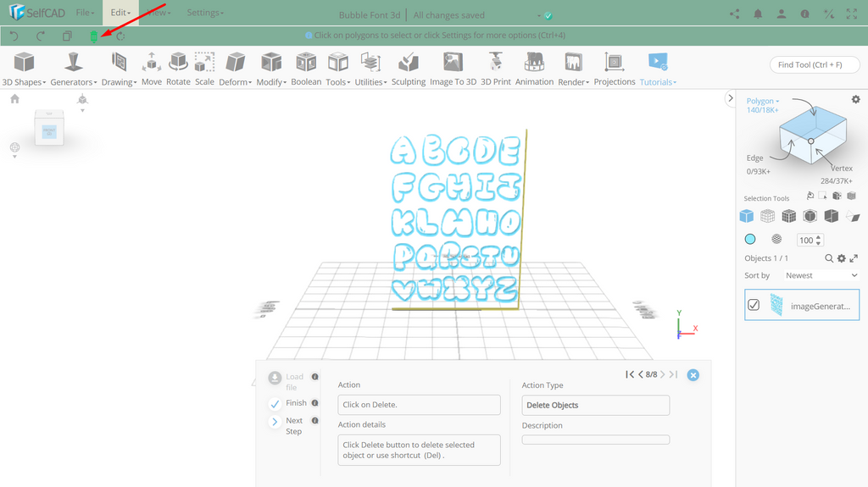Screen dimensions: 868x487
Task: Select the Move tool
Action: point(152,69)
